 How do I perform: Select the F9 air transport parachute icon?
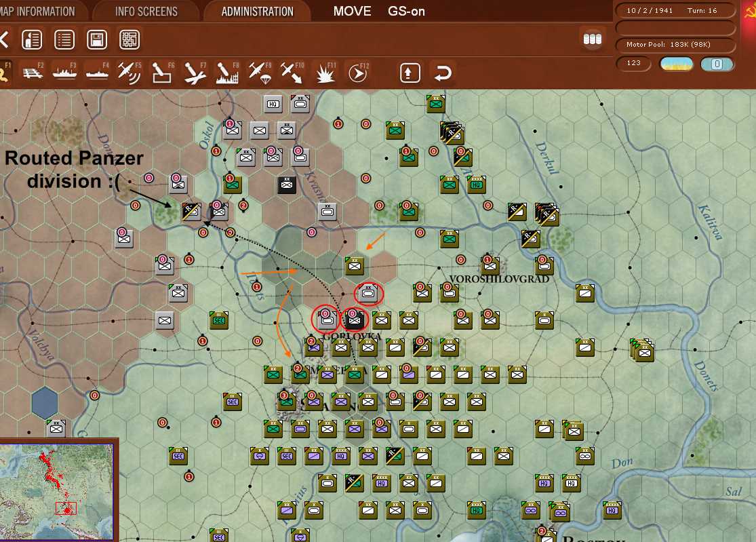coord(260,73)
